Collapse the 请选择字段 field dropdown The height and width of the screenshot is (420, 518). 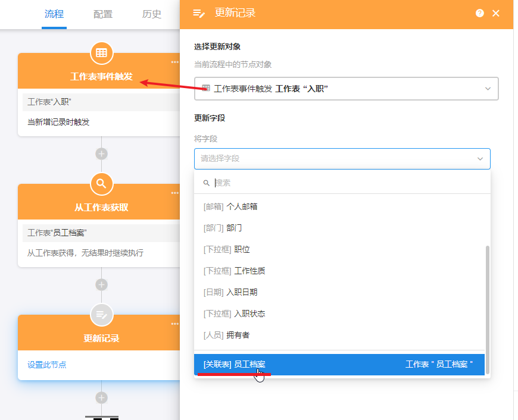[480, 159]
